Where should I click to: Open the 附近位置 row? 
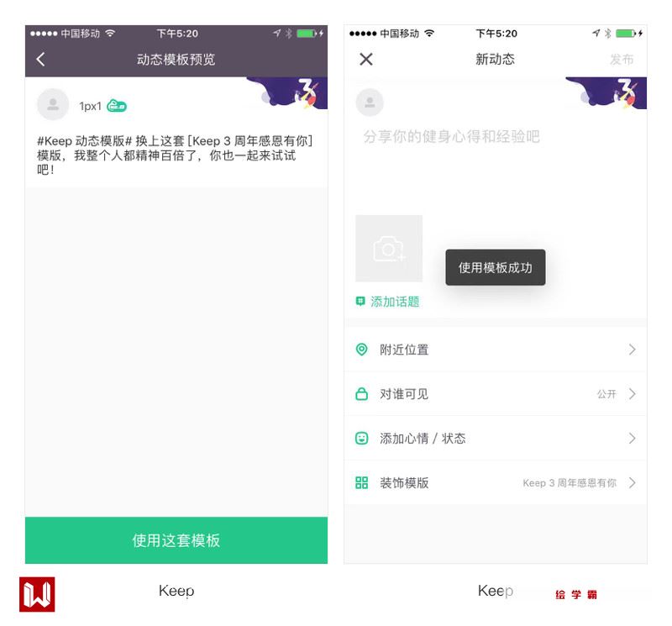pos(496,350)
